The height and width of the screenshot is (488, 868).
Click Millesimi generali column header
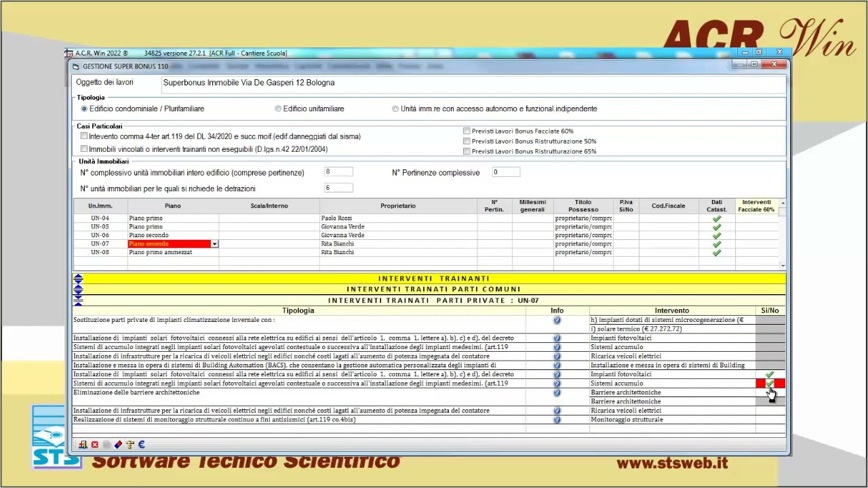[x=532, y=206]
